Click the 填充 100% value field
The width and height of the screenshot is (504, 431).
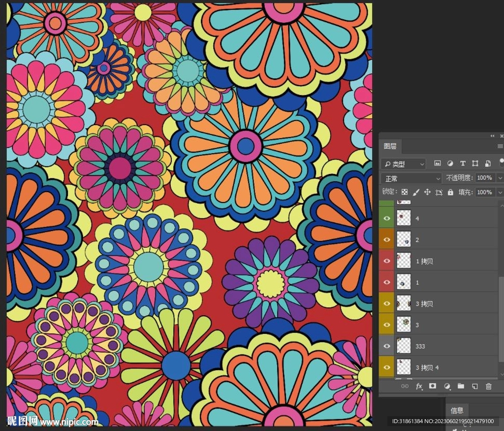(485, 192)
